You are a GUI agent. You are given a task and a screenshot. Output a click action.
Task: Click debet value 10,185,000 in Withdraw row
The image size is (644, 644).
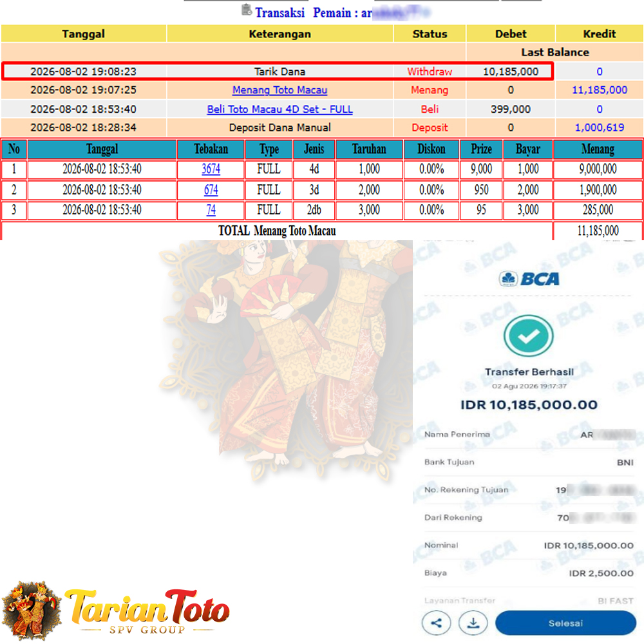(511, 71)
